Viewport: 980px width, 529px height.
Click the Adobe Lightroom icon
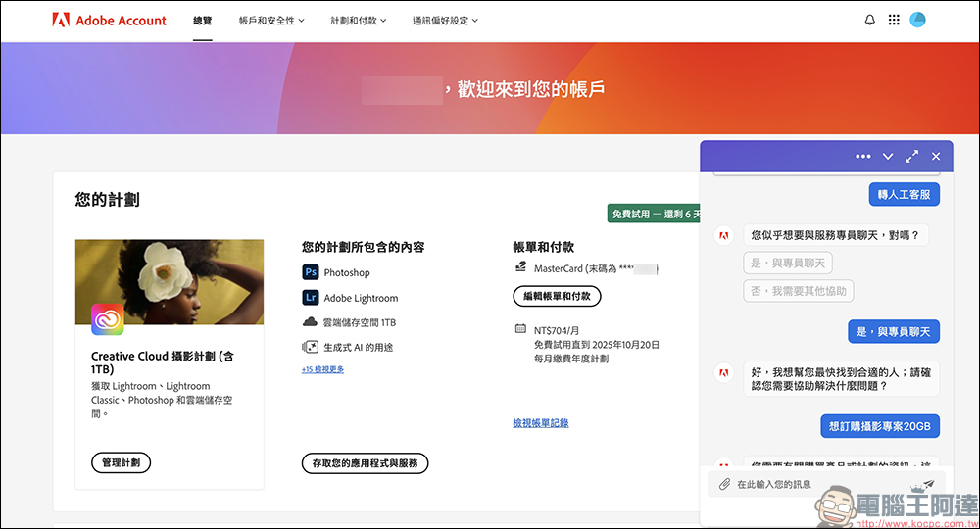click(x=310, y=298)
